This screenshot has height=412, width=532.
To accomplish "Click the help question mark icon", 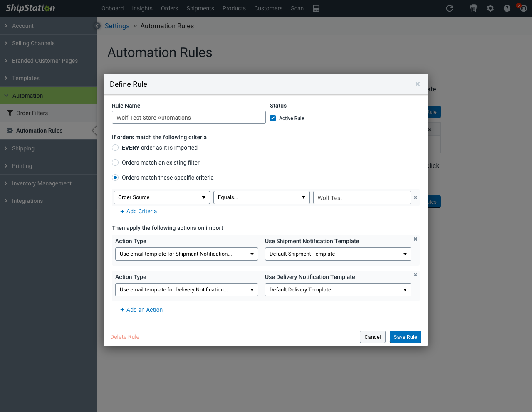I will tap(507, 8).
